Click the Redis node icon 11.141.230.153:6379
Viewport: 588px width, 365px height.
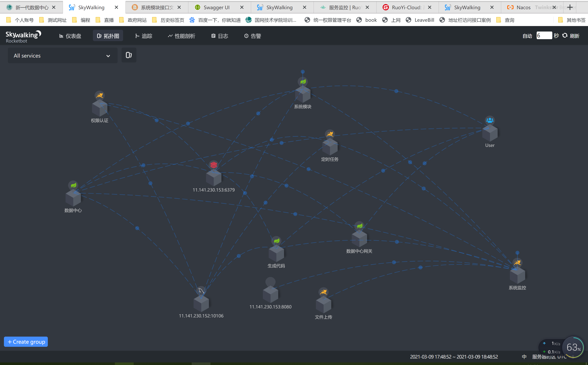coord(214,165)
